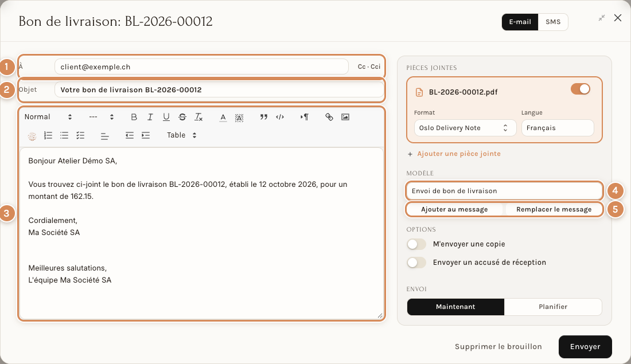The height and width of the screenshot is (364, 631).
Task: Clear formatting with the Tx icon
Action: coord(199,117)
